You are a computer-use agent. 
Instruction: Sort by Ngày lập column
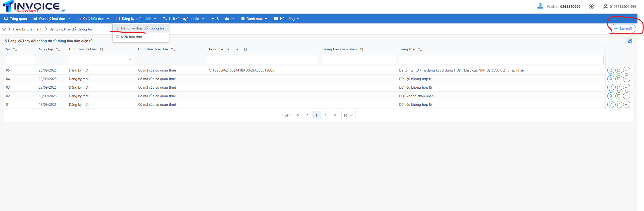[x=58, y=49]
